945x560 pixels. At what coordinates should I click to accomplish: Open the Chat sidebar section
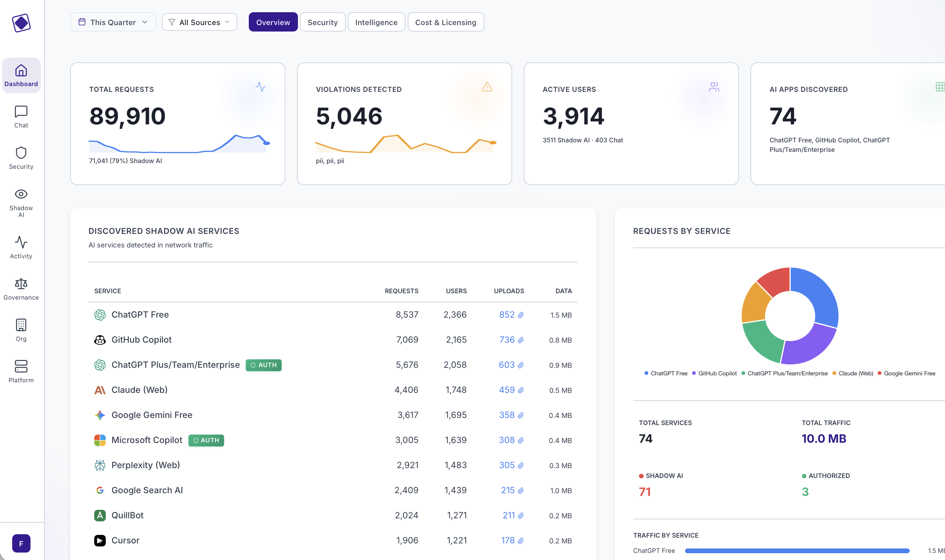[x=21, y=117]
